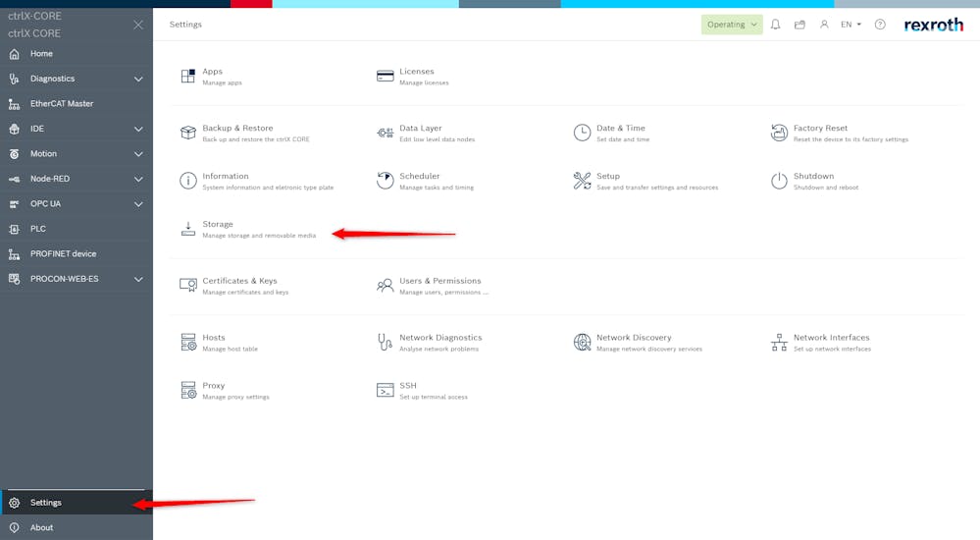Click the Shutdown power icon
Viewport: 980px width, 540px height.
click(x=779, y=181)
